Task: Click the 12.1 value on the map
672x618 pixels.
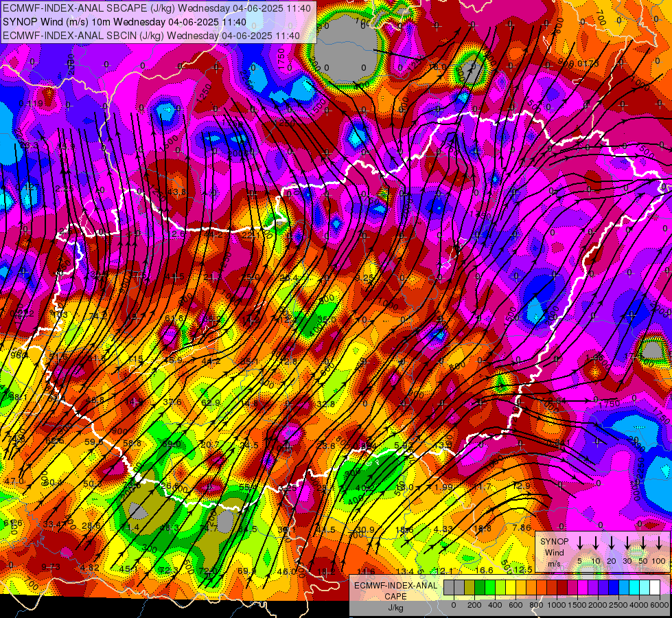Action: 444,571
